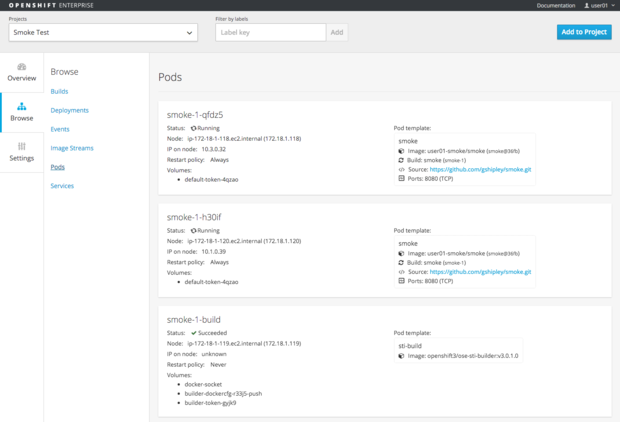Select Image Streams in the sidebar

[x=72, y=148]
